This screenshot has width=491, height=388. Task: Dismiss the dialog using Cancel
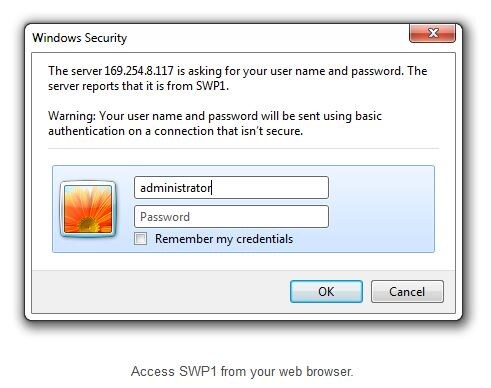(407, 292)
